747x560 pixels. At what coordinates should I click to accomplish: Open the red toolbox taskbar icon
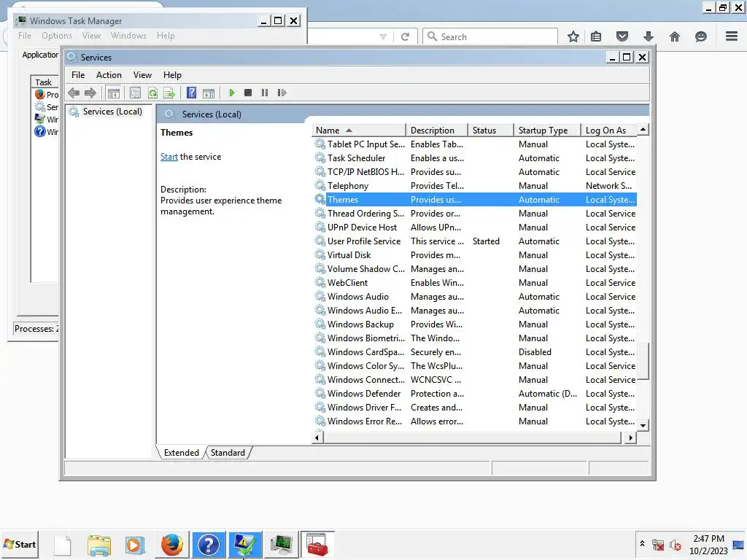click(317, 545)
